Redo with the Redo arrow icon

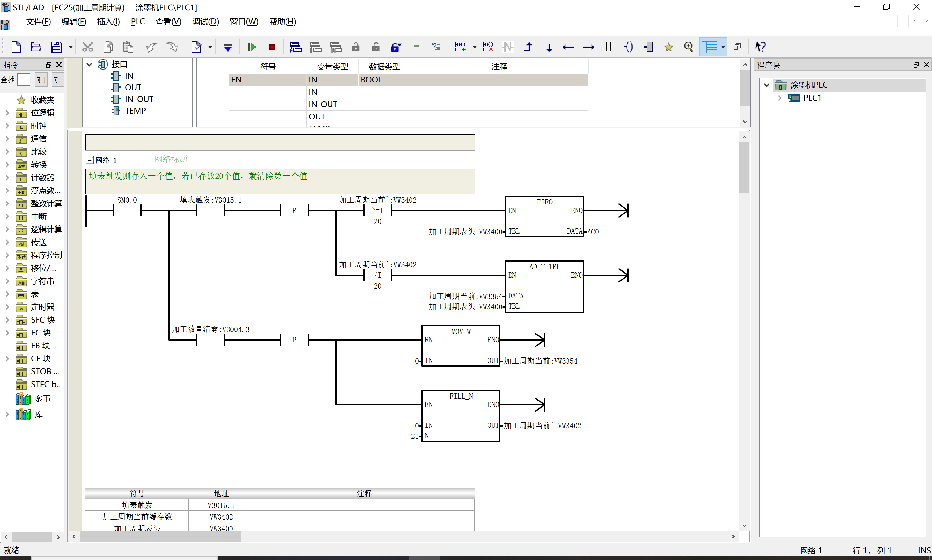(173, 47)
